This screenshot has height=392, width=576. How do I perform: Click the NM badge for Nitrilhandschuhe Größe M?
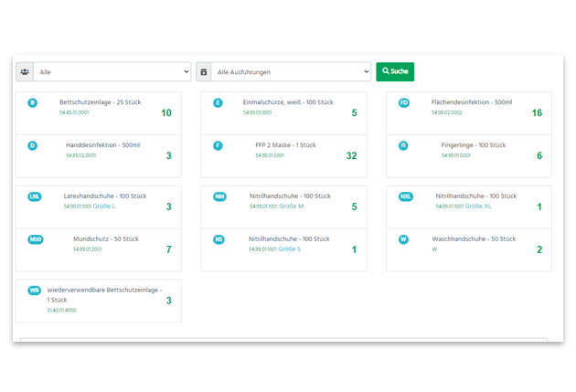point(219,196)
